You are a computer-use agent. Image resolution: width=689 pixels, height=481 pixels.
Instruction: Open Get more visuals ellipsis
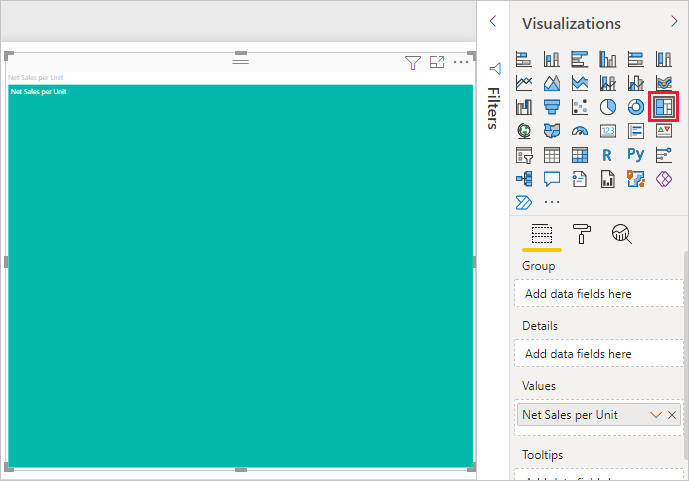552,202
